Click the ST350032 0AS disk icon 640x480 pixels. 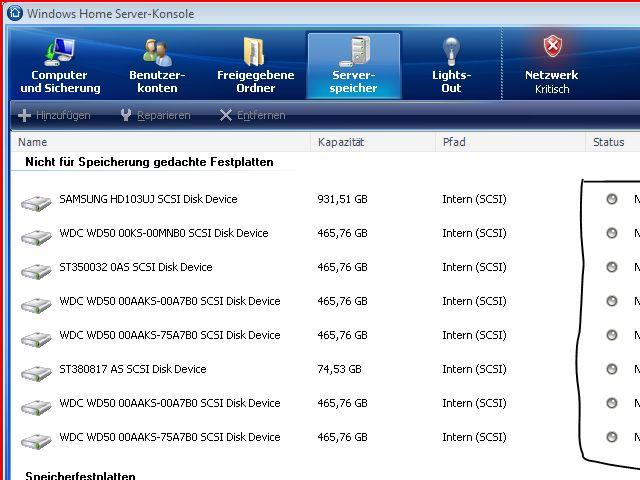tap(36, 270)
